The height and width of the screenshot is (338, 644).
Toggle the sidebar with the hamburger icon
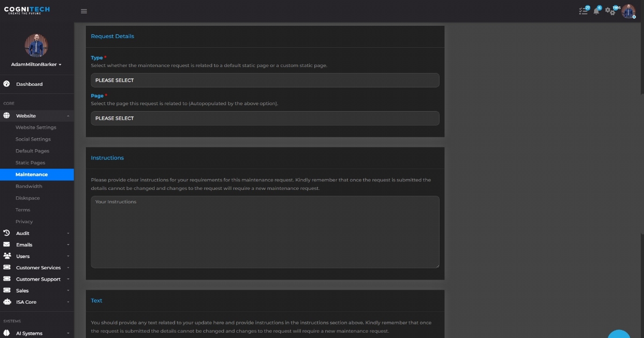(x=84, y=11)
